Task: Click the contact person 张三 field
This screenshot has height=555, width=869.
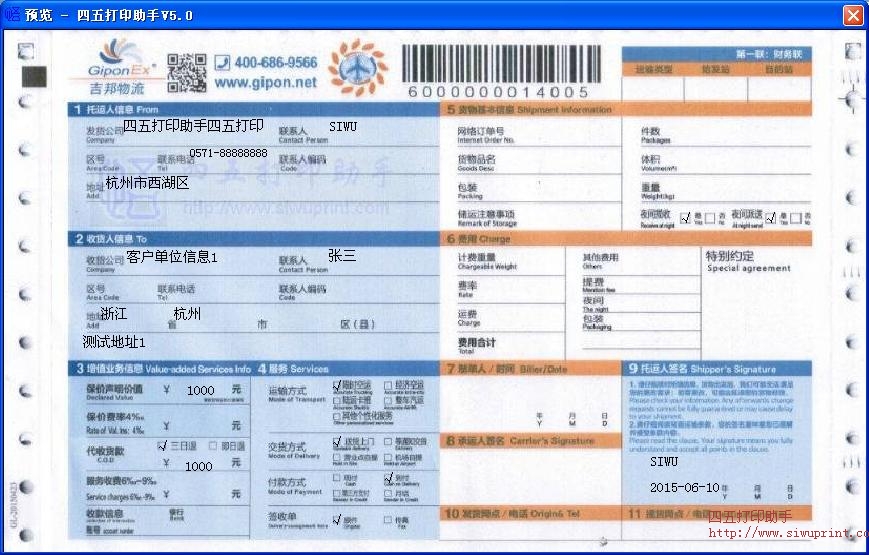Action: [342, 256]
